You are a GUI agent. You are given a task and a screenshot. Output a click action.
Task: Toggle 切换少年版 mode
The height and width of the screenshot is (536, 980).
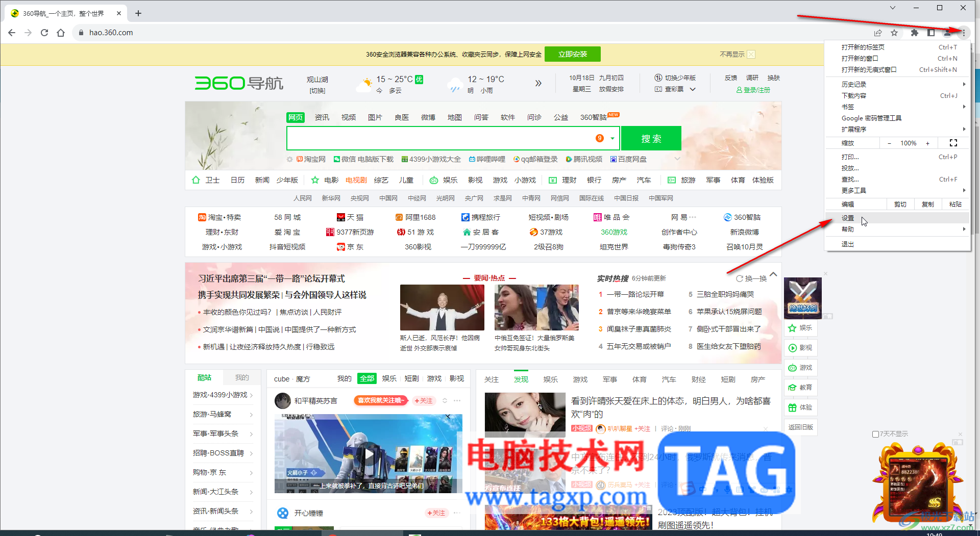(x=675, y=78)
